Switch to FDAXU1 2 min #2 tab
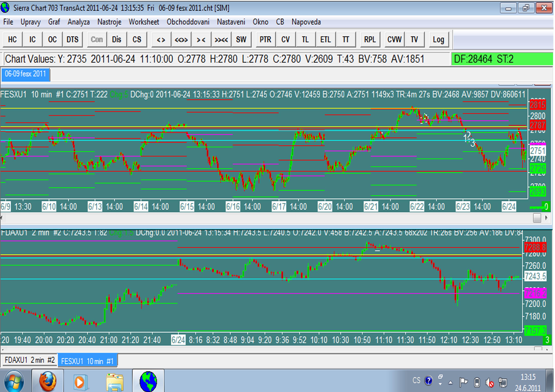The image size is (555, 392). (30, 360)
